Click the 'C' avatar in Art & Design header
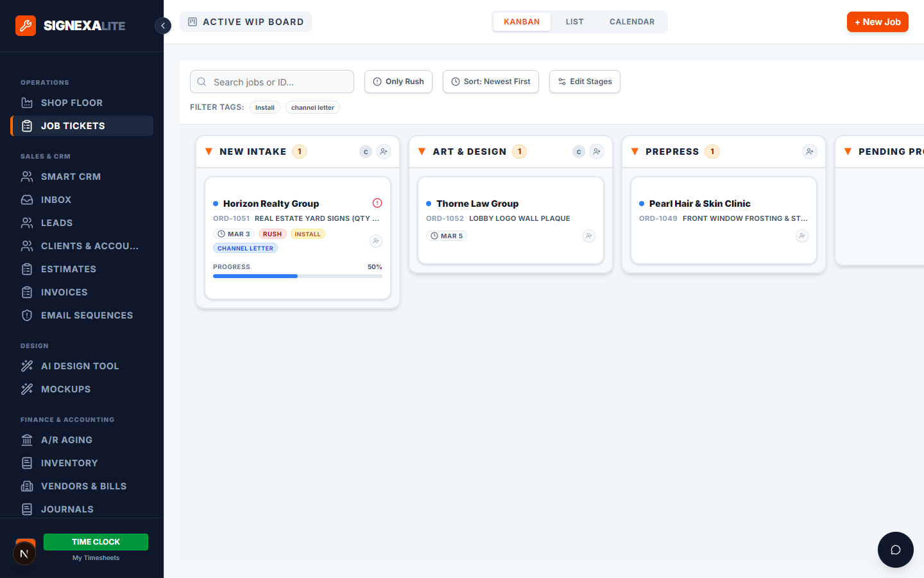Image resolution: width=924 pixels, height=578 pixels. click(579, 152)
